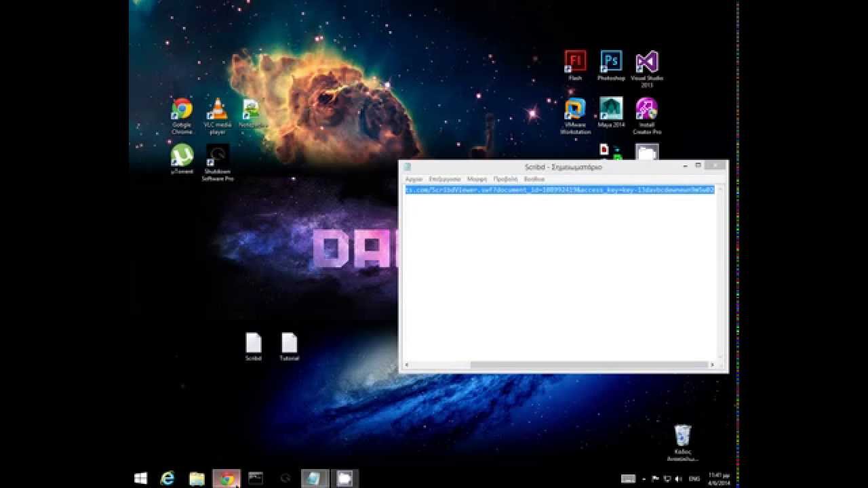
Task: Select the Photoshop desktop shortcut
Action: tap(611, 62)
